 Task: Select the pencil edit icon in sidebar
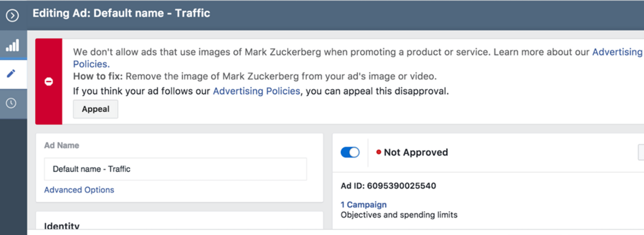pos(11,73)
